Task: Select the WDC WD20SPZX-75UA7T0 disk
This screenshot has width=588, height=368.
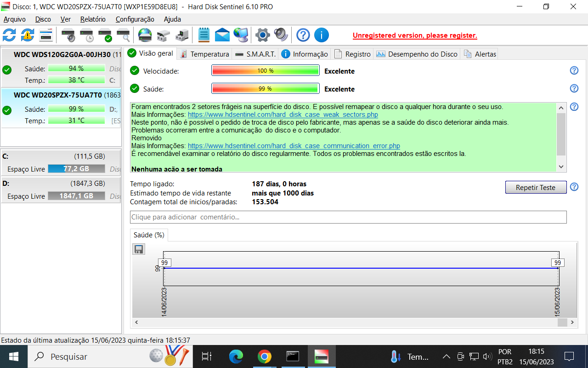Action: pyautogui.click(x=61, y=108)
